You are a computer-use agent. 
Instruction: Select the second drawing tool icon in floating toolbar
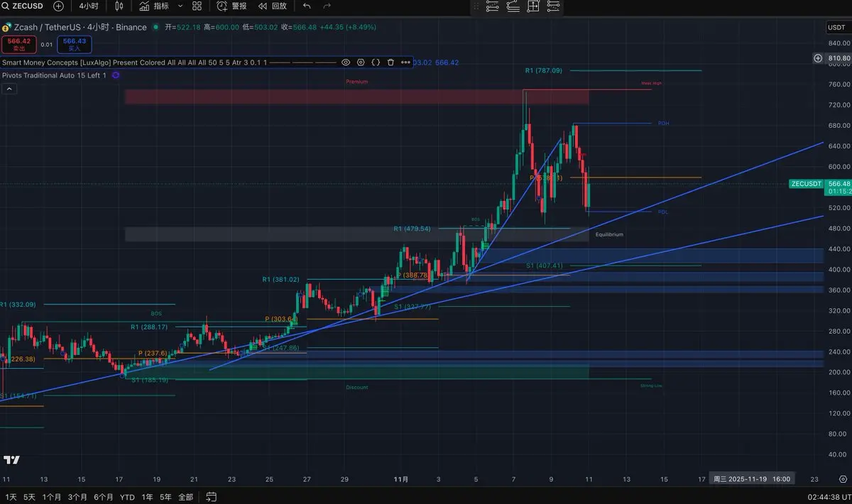513,6
